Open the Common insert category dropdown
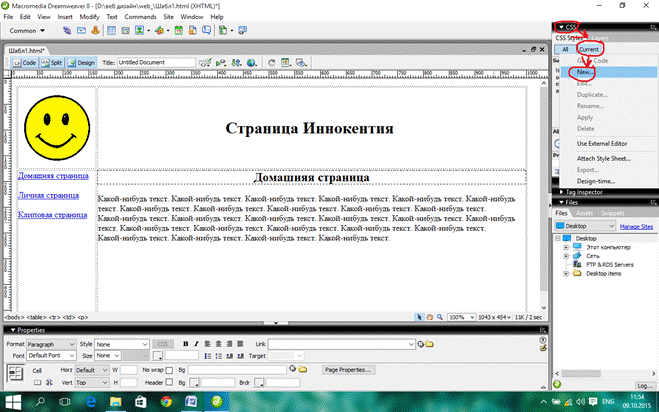Screen dimensions: 659x412 [27, 31]
